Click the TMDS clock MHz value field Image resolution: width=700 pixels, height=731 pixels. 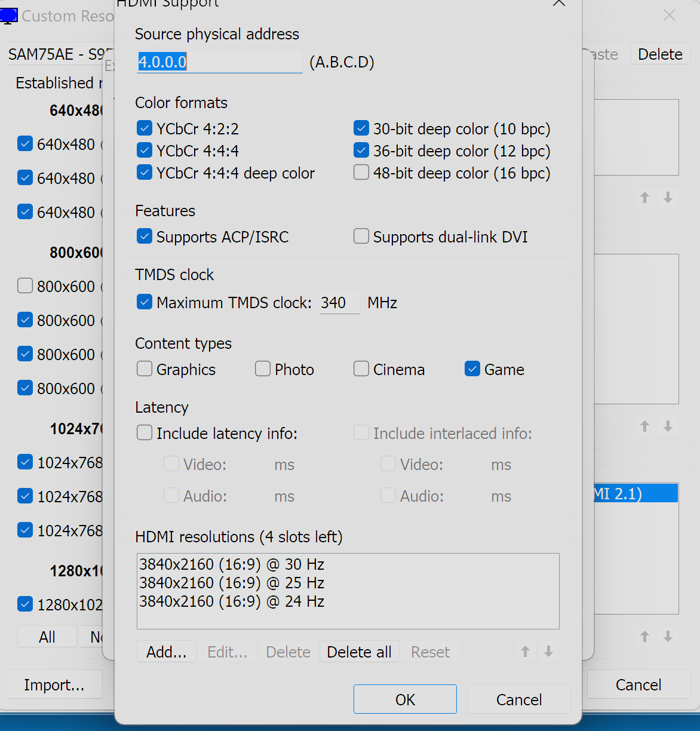pos(339,303)
